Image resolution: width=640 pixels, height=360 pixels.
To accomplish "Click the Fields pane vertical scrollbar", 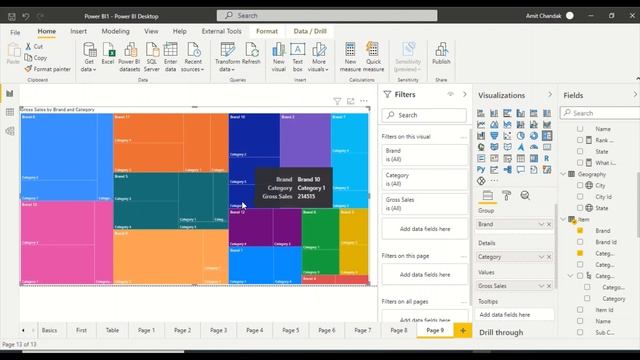I will pos(638,204).
